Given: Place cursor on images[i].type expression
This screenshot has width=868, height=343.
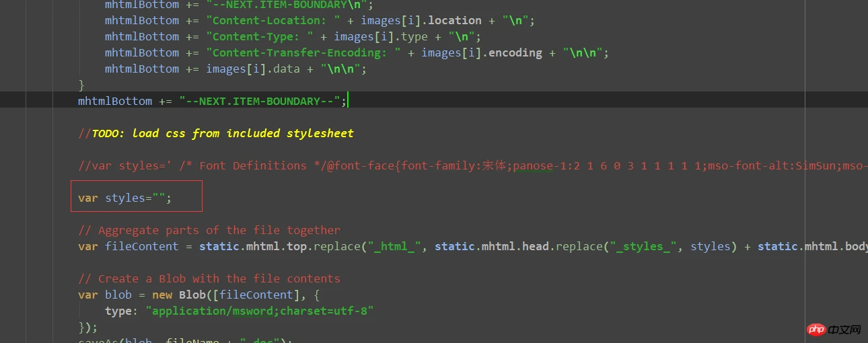Looking at the screenshot, I should (381, 36).
